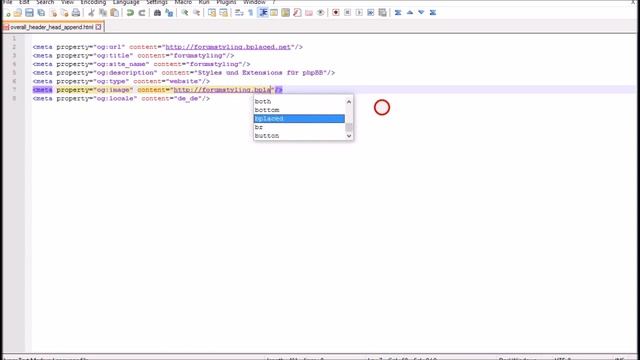
Task: Toggle word wrap in the toolbar
Action: [239, 13]
